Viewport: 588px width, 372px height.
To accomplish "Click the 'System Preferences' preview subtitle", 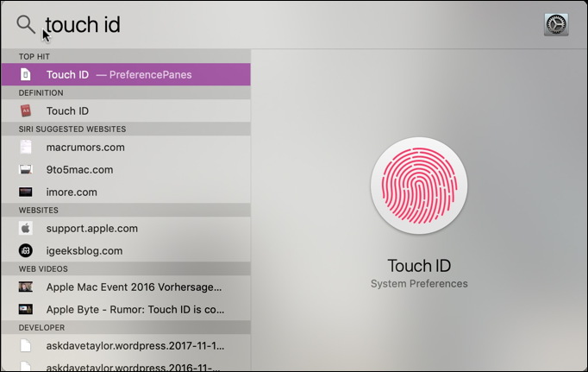I will 419,283.
